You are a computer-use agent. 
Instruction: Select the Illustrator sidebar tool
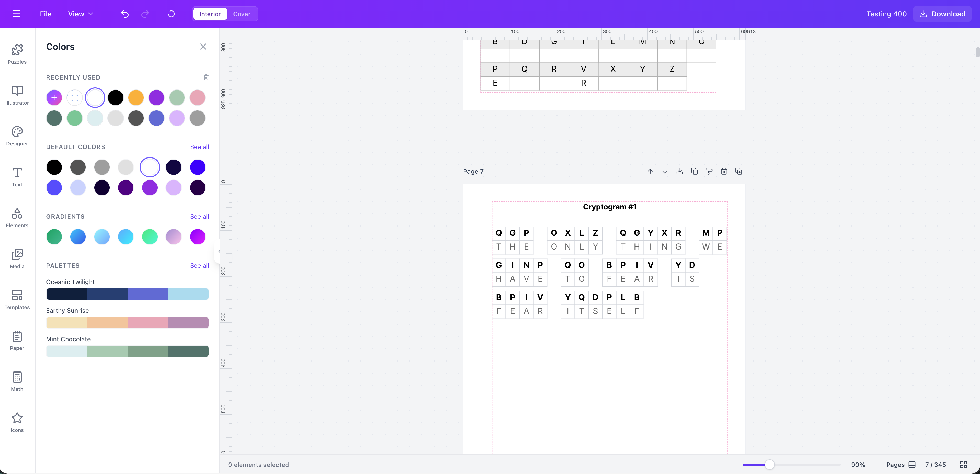tap(17, 95)
